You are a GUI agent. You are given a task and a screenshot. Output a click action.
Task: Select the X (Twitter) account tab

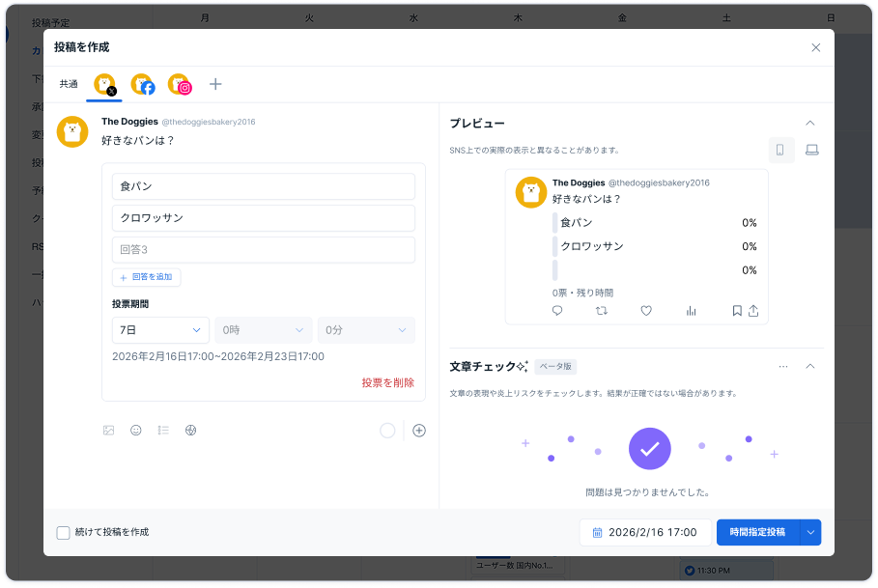104,85
